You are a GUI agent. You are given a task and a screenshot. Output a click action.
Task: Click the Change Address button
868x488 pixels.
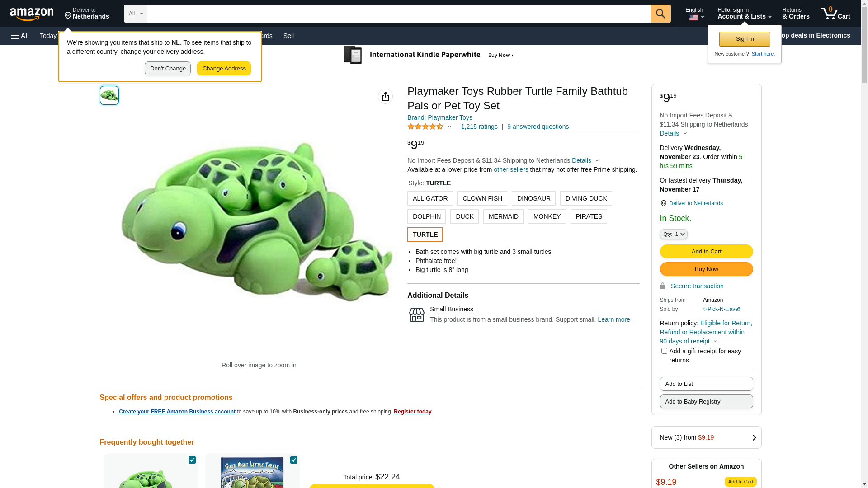pyautogui.click(x=224, y=69)
